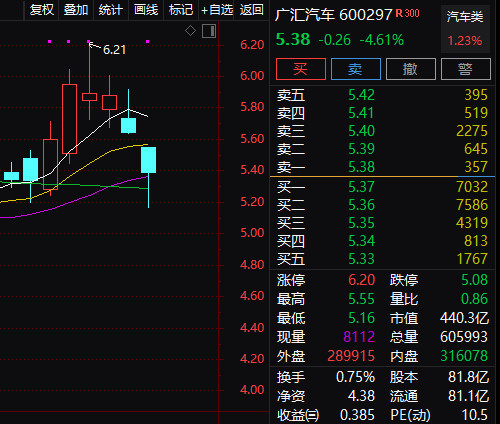The width and height of the screenshot is (500, 424).
Task: Click the R300 margin trading badge
Action: [x=407, y=14]
